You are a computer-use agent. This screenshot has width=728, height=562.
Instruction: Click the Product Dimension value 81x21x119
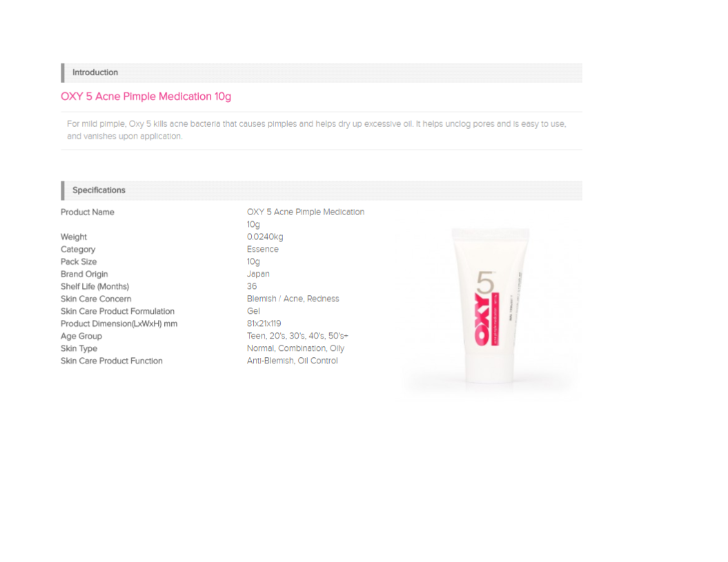(264, 324)
